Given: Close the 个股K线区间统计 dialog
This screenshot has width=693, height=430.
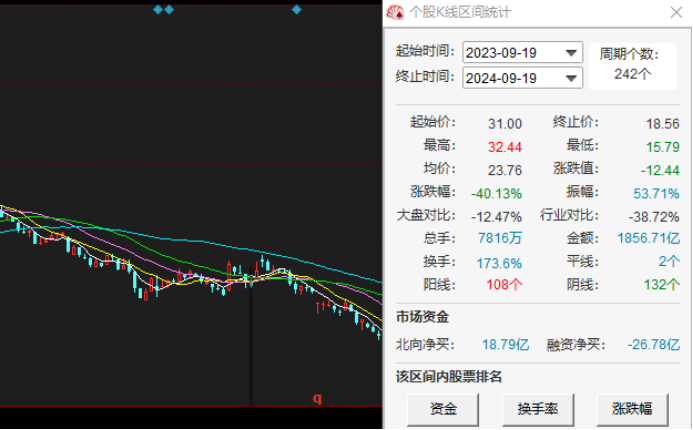Looking at the screenshot, I should pos(676,12).
